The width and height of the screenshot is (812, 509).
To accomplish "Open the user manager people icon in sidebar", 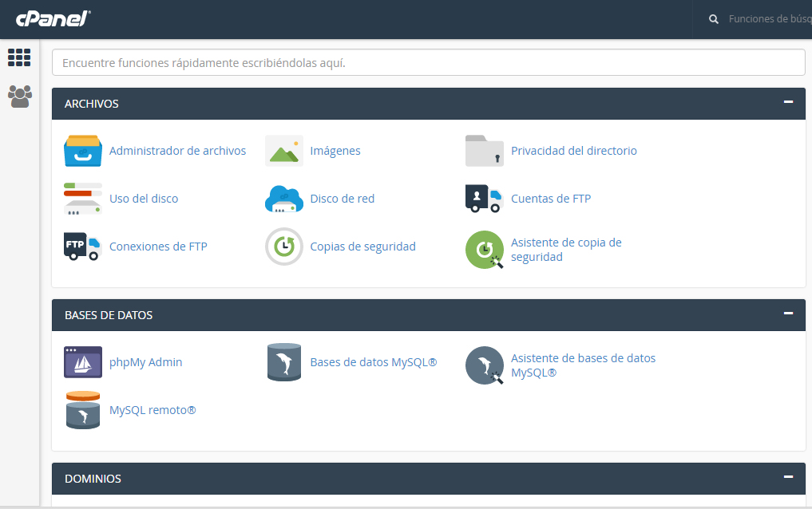I will coord(20,97).
